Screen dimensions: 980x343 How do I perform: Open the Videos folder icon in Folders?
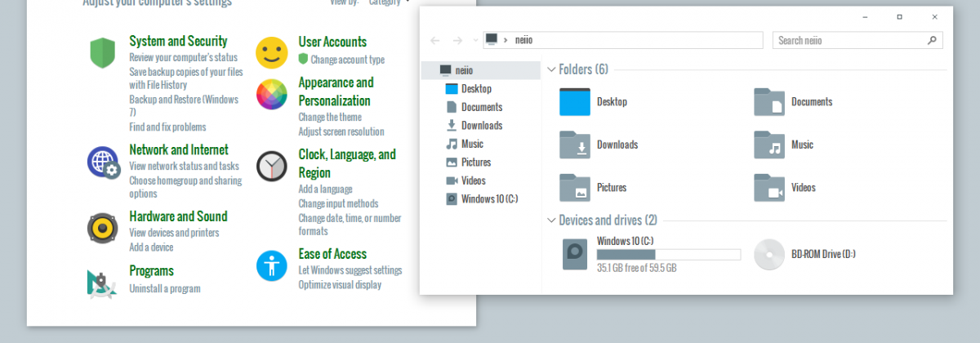[x=769, y=187]
